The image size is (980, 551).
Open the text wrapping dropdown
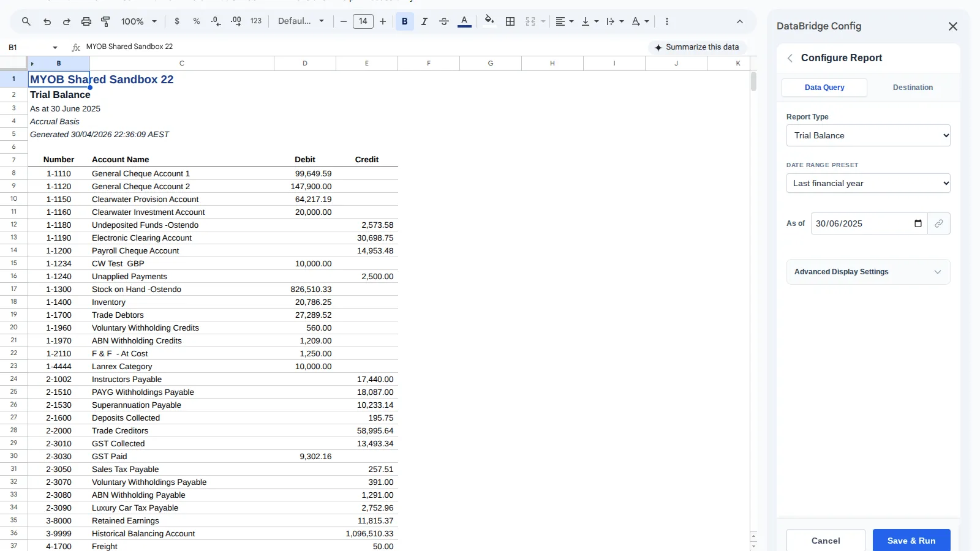point(615,21)
